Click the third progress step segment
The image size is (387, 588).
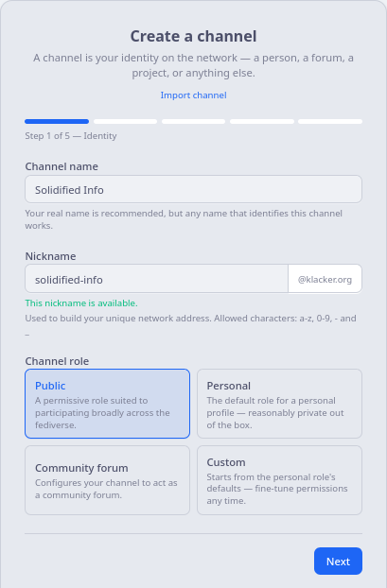(193, 122)
